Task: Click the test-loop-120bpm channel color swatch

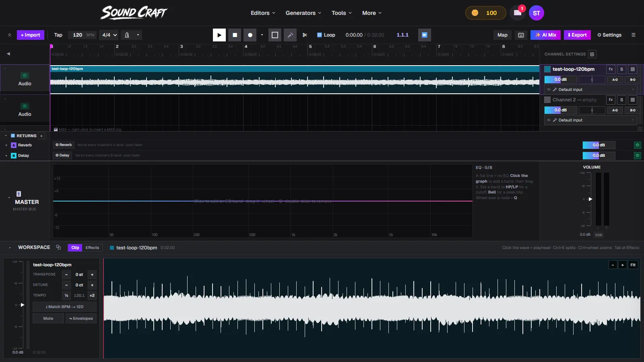Action: [x=547, y=69]
